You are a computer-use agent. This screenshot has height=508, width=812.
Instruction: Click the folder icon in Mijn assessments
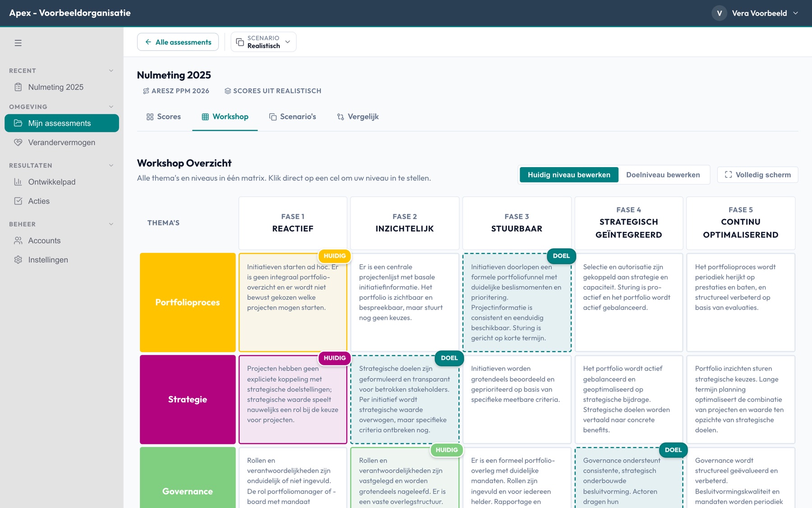coord(18,123)
